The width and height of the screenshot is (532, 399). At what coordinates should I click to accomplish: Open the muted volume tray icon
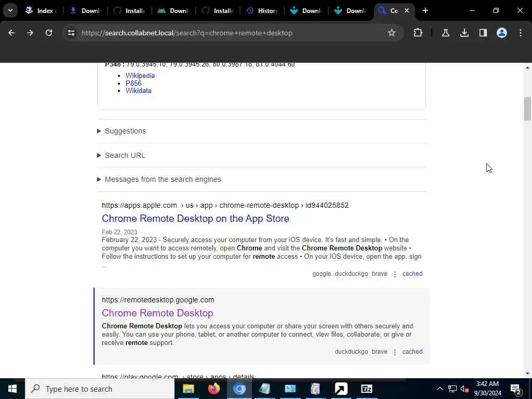pos(464,389)
